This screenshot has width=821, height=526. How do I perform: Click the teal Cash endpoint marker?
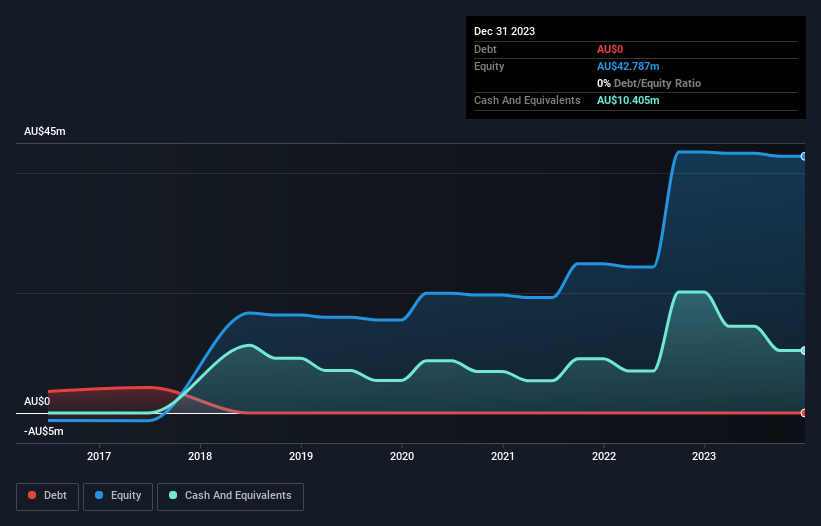(x=804, y=351)
